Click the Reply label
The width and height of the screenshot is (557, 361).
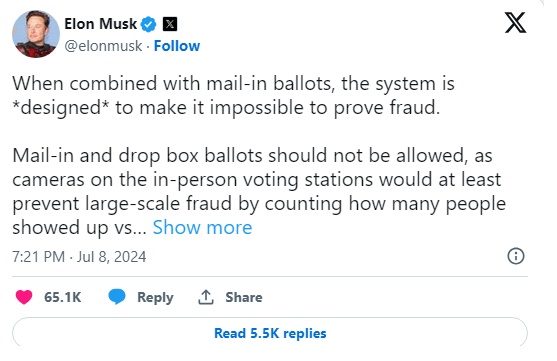coord(155,297)
